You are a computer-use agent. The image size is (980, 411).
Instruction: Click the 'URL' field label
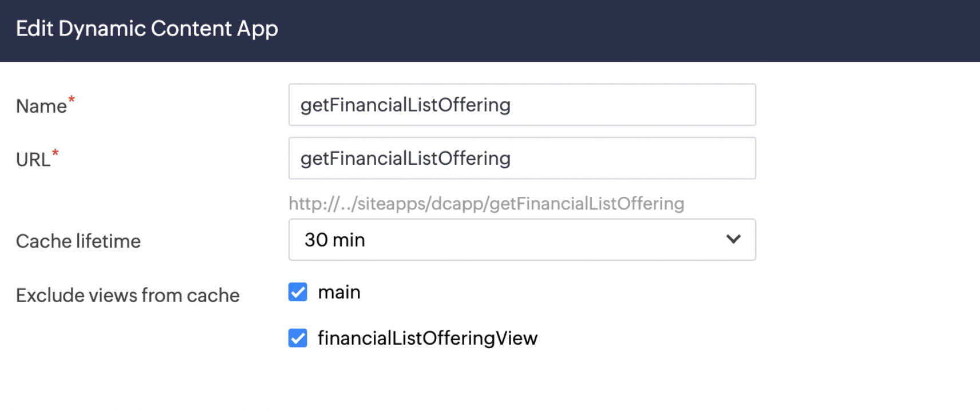(x=33, y=160)
